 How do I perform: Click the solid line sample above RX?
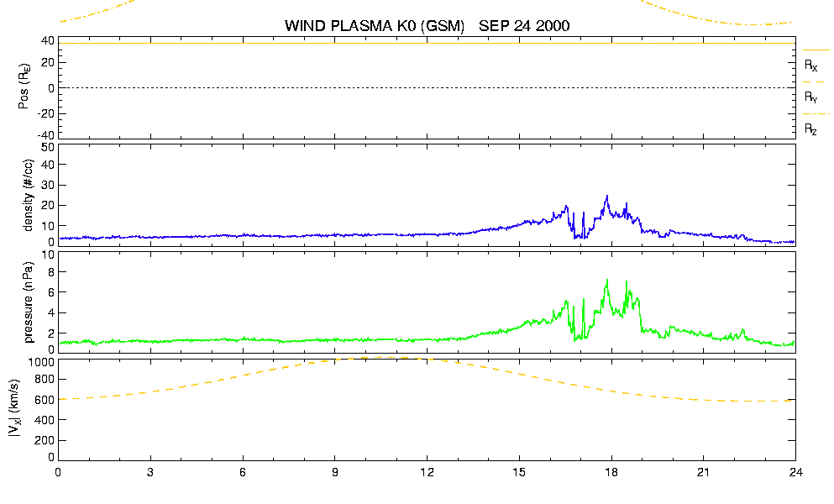pyautogui.click(x=816, y=50)
